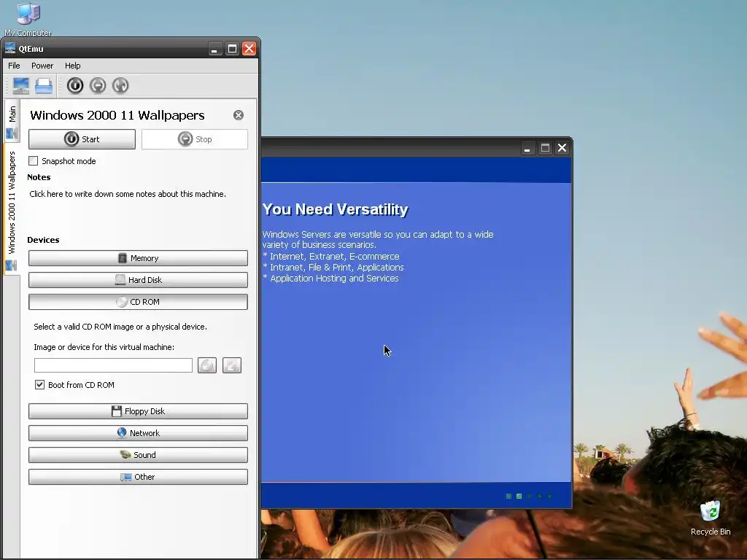Image resolution: width=747 pixels, height=560 pixels.
Task: Click the open machine toolbar icon
Action: [44, 86]
